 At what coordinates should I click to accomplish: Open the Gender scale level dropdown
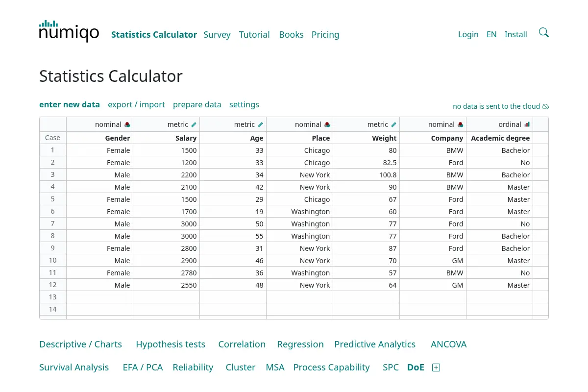100,124
